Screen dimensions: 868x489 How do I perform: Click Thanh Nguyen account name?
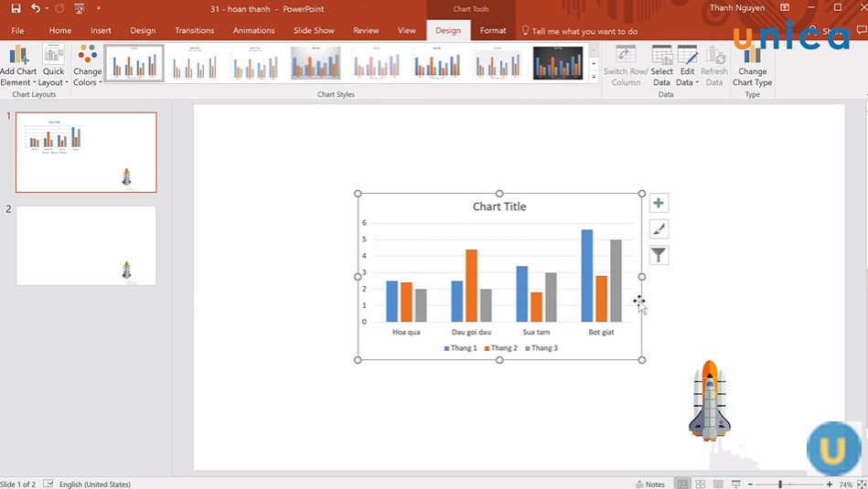coord(737,7)
